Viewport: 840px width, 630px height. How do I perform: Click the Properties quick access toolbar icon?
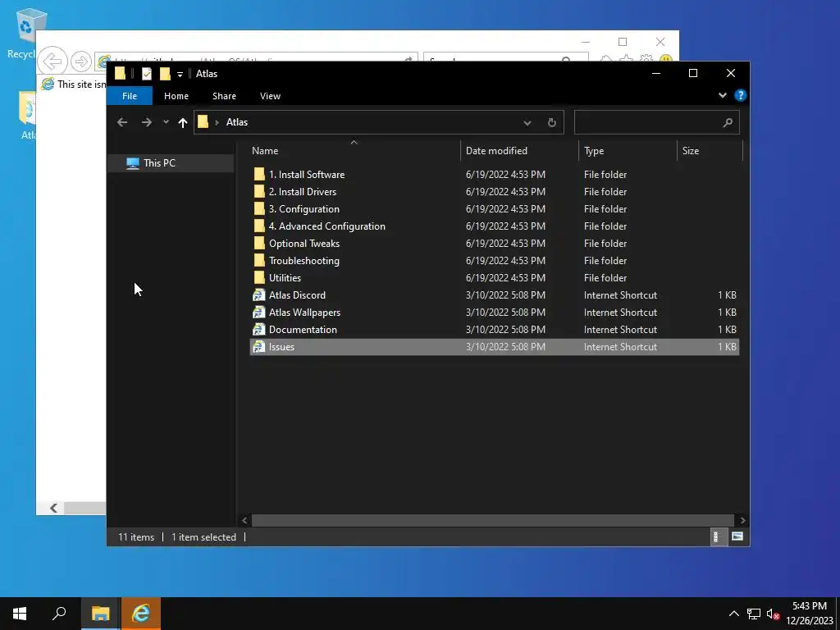(146, 74)
